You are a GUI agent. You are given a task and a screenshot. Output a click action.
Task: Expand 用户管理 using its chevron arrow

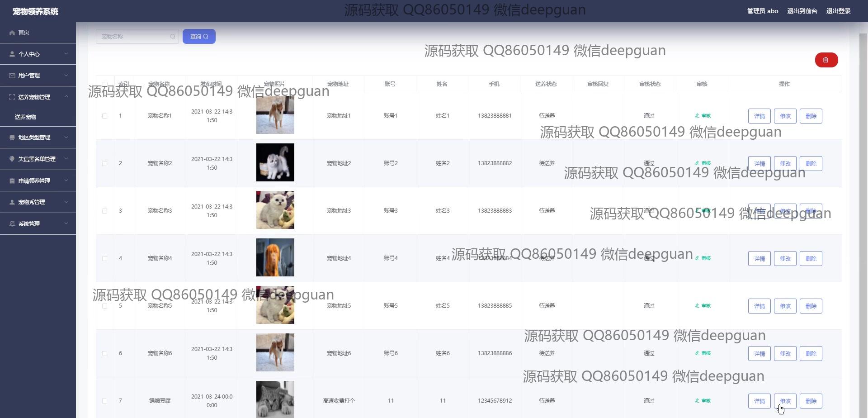(66, 75)
